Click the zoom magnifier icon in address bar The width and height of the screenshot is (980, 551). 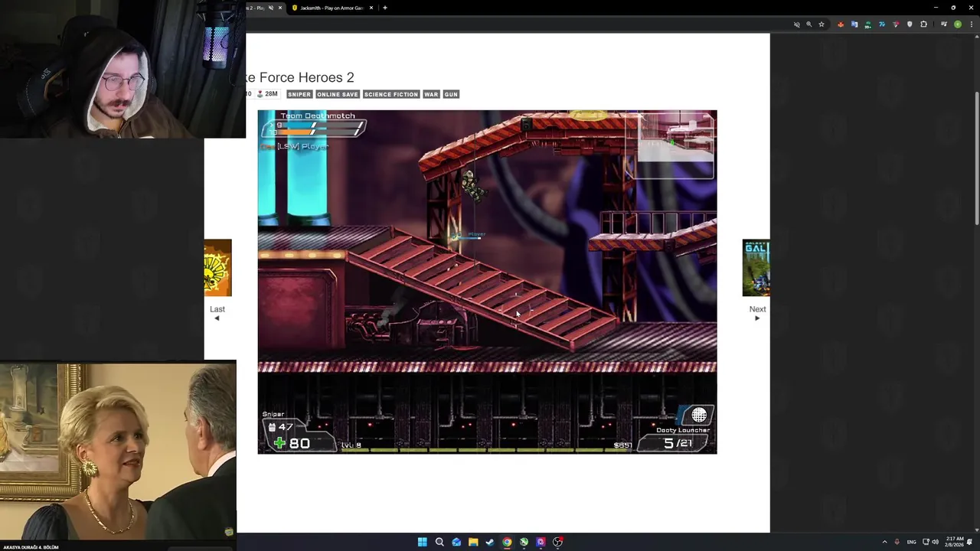808,24
